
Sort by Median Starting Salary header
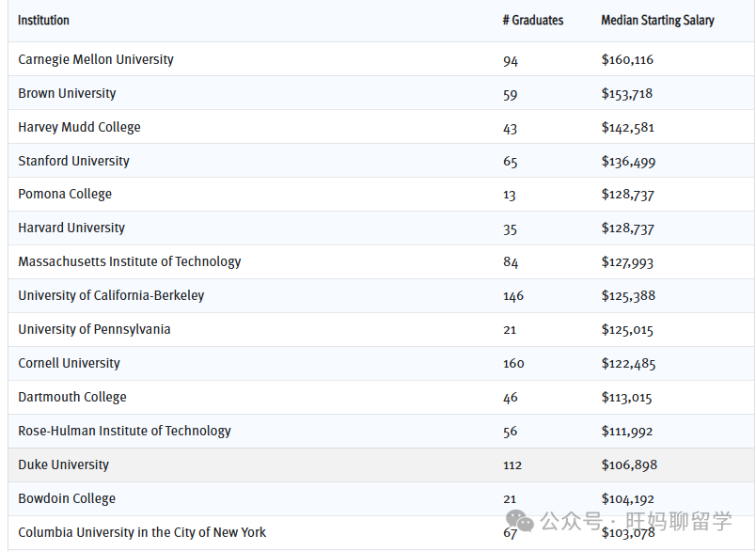[x=657, y=21]
